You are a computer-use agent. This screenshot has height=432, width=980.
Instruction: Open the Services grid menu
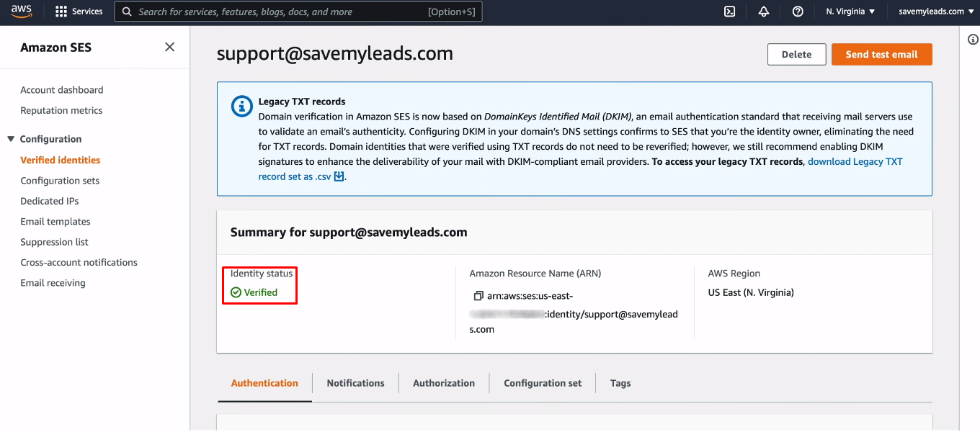click(x=79, y=12)
